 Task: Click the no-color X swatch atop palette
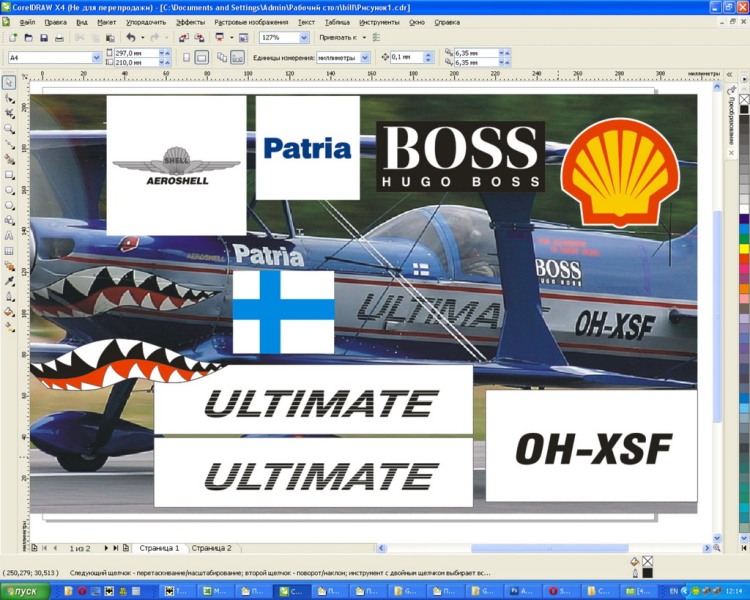tap(744, 99)
